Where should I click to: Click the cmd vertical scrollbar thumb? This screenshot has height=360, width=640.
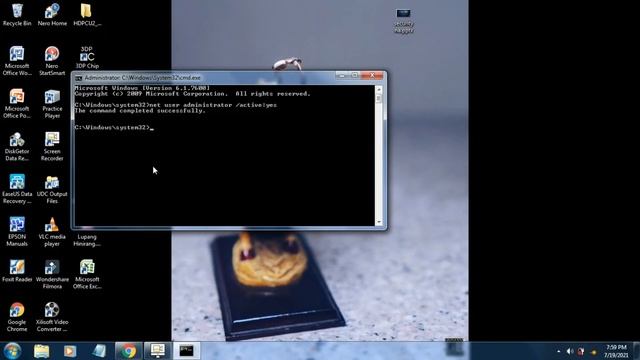tap(379, 98)
